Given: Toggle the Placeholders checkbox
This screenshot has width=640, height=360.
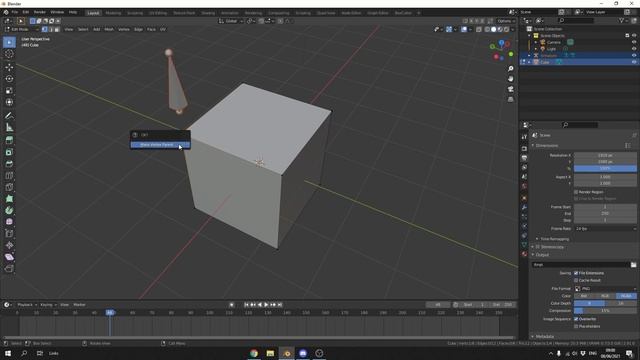Looking at the screenshot, I should click(576, 327).
